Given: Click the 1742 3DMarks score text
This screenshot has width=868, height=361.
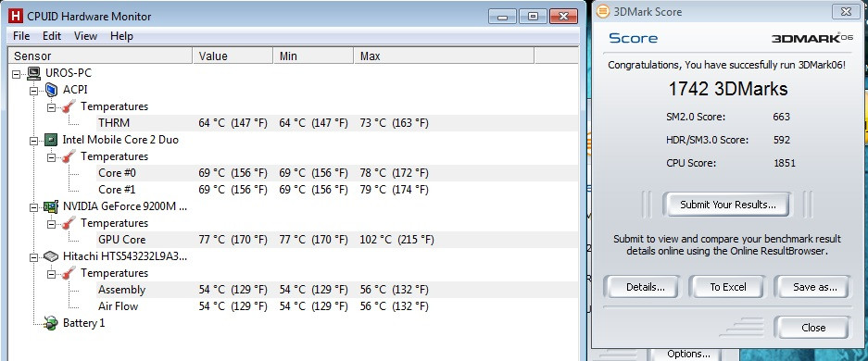Looking at the screenshot, I should 727,89.
